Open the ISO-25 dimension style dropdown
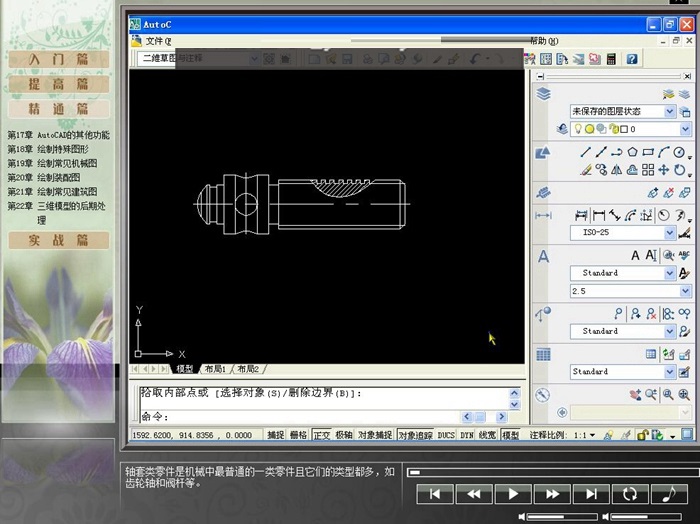Image resolution: width=700 pixels, height=524 pixels. click(669, 232)
